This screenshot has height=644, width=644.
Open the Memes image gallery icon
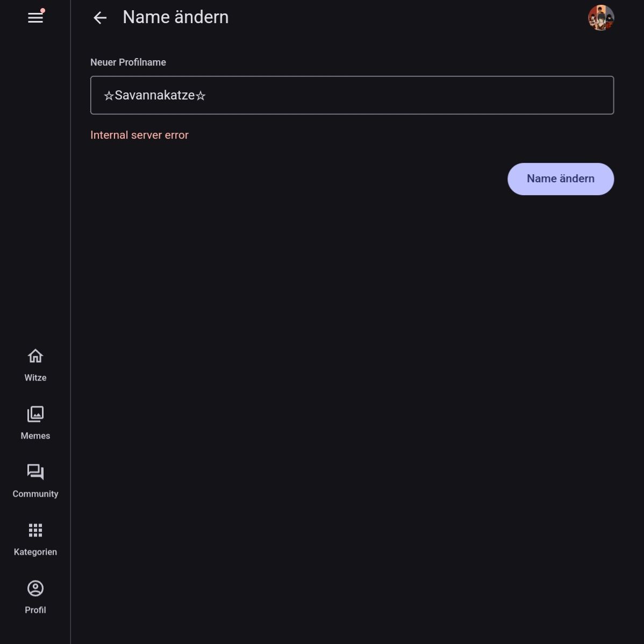(35, 414)
